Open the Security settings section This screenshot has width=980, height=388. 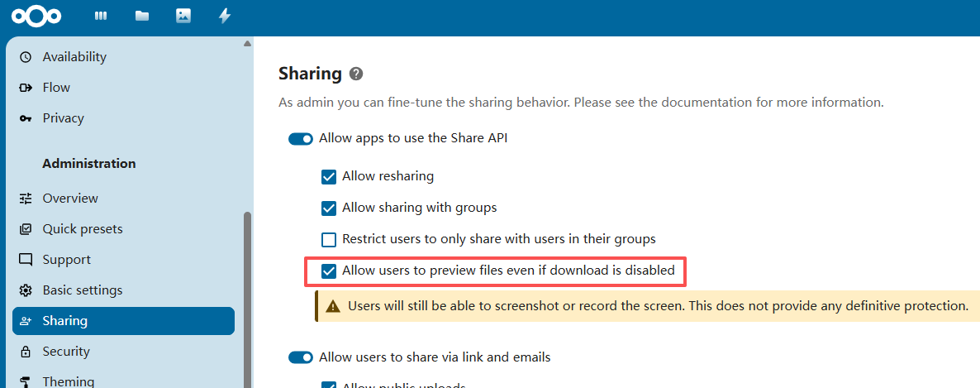66,352
